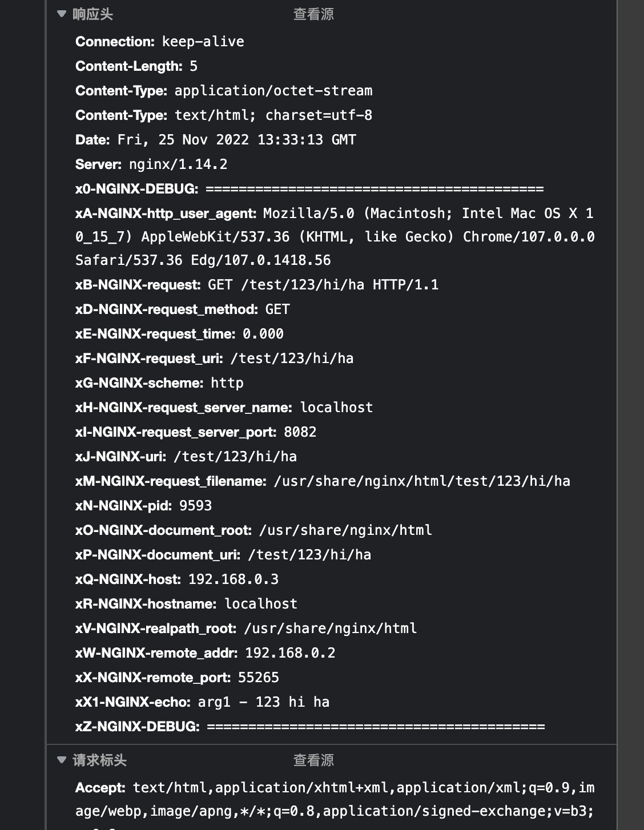Select the Connection header name
Image resolution: width=644 pixels, height=830 pixels.
tap(115, 42)
